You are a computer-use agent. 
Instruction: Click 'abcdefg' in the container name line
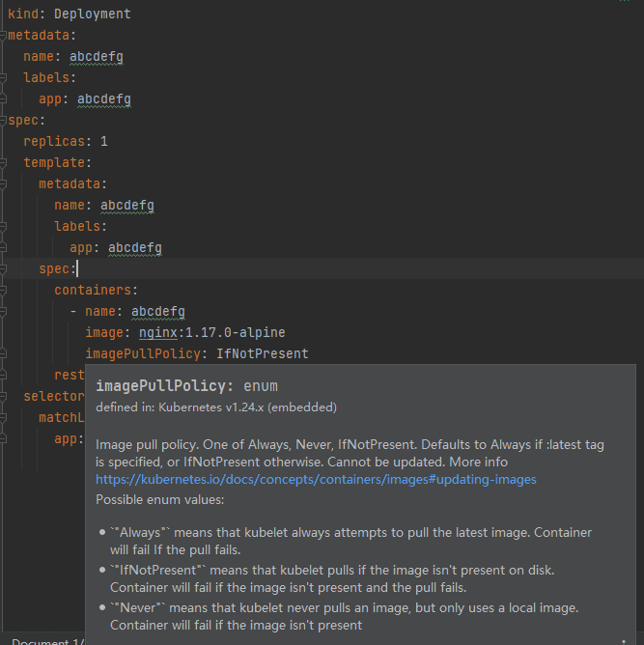coord(158,311)
